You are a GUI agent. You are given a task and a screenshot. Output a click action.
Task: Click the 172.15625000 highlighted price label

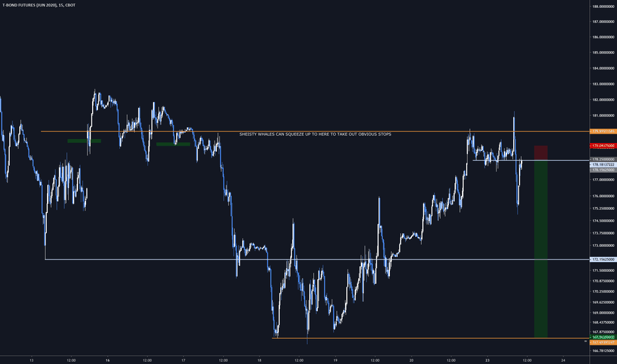pos(603,259)
